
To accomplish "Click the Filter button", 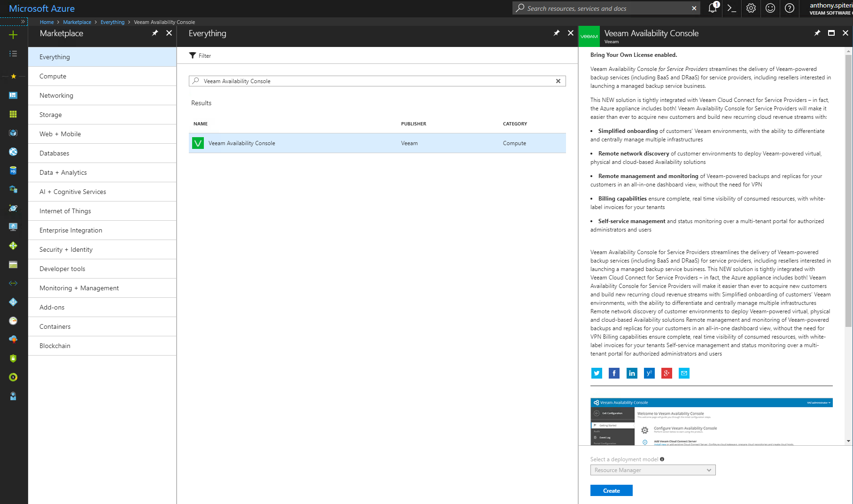I will click(x=200, y=55).
